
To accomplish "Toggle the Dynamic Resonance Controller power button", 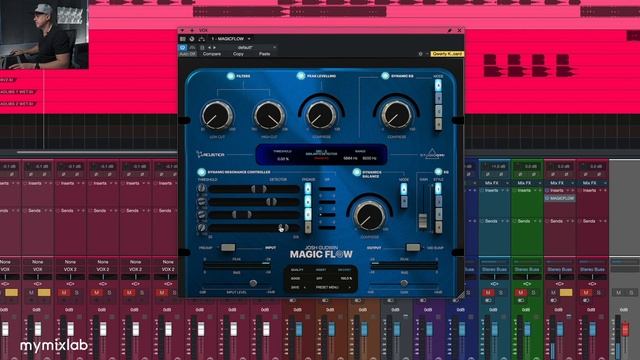I will pos(201,172).
